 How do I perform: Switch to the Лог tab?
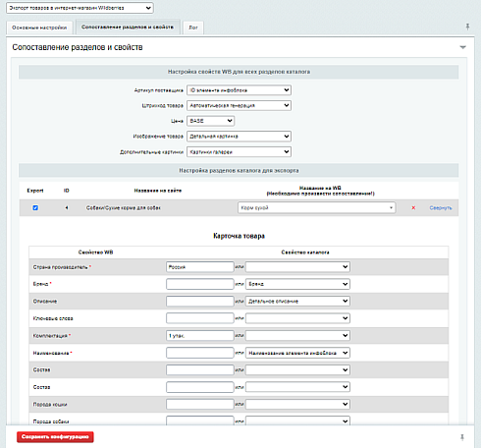click(x=193, y=28)
